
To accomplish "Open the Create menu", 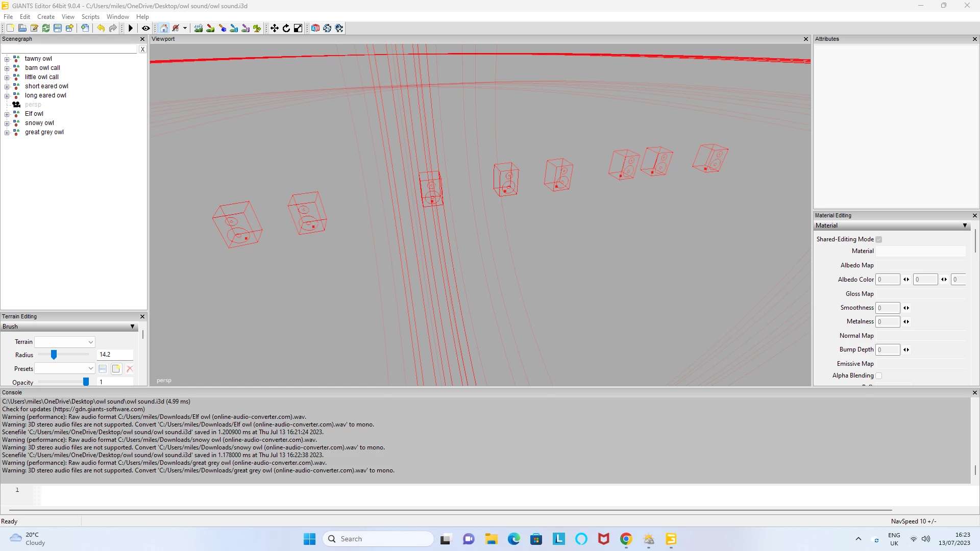I will coord(46,17).
